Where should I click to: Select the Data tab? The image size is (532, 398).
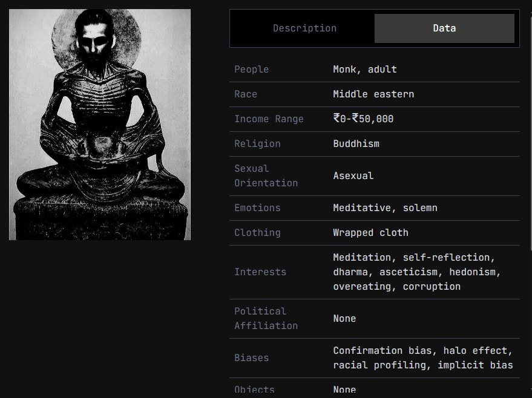coord(444,28)
